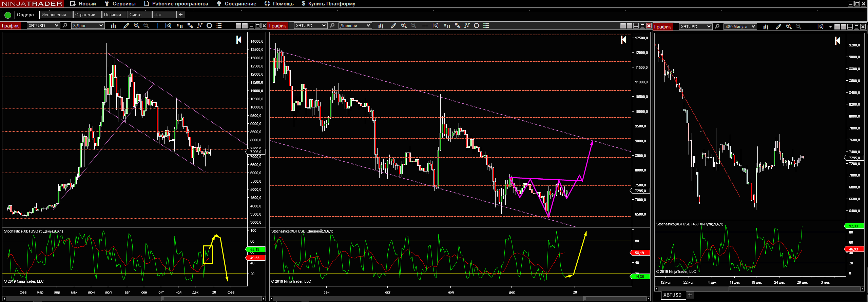This screenshot has width=868, height=302.
Task: Expand toolbar overflow arrow in 480 Минута chart
Action: [830, 27]
